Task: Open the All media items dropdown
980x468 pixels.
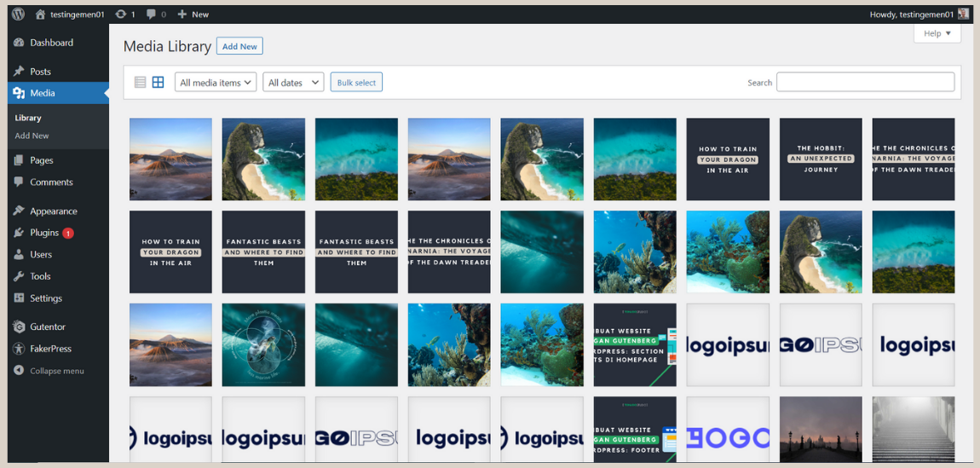Action: (216, 82)
